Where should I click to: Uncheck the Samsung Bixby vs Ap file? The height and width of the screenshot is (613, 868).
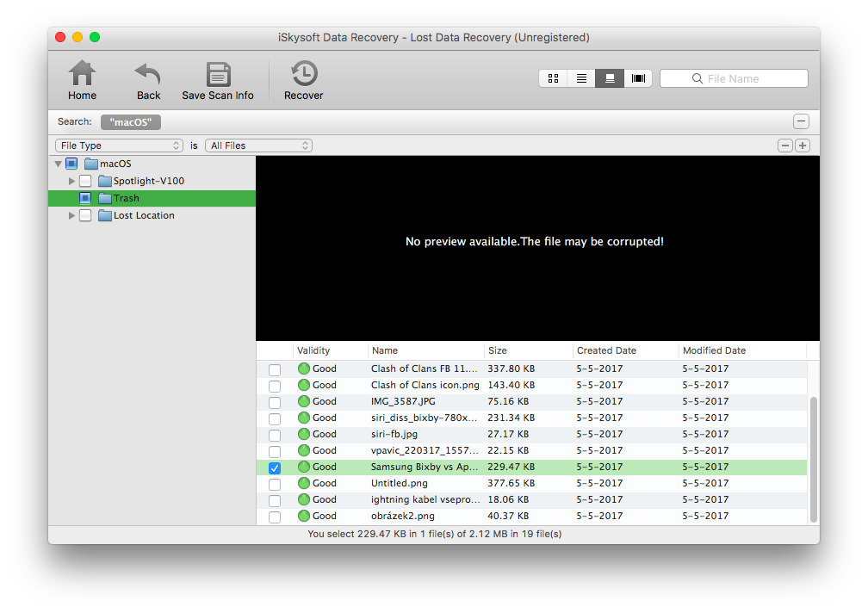[x=275, y=467]
